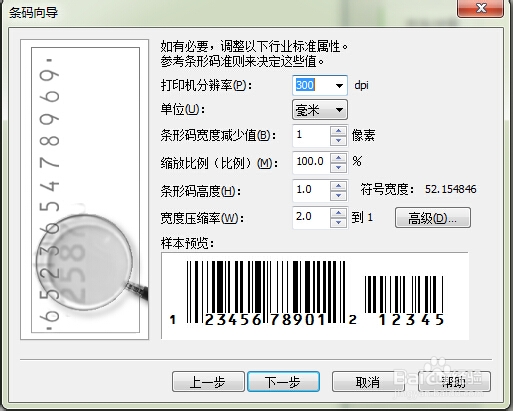Click the sample barcode preview image
The width and height of the screenshot is (513, 411).
tap(315, 296)
